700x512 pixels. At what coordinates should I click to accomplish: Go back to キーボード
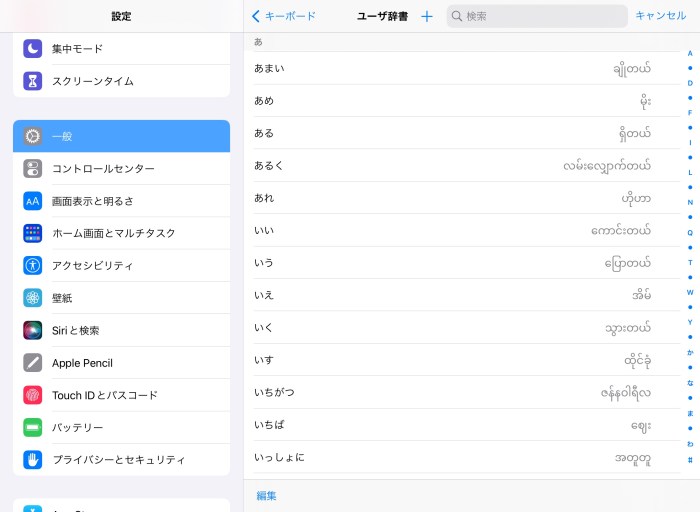click(x=284, y=16)
